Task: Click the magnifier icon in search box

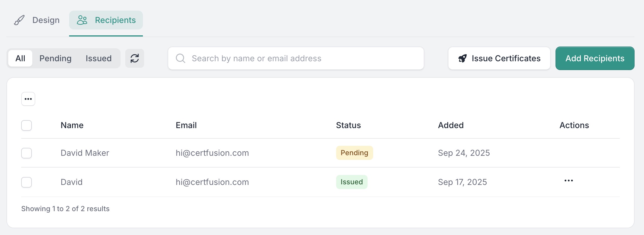Action: click(180, 58)
